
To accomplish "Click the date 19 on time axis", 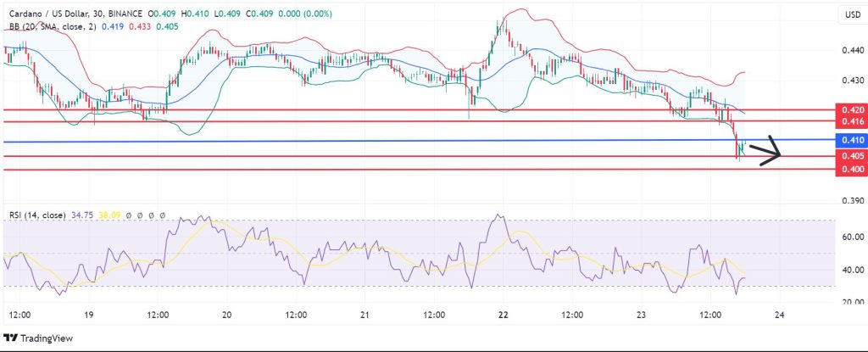I will (89, 314).
